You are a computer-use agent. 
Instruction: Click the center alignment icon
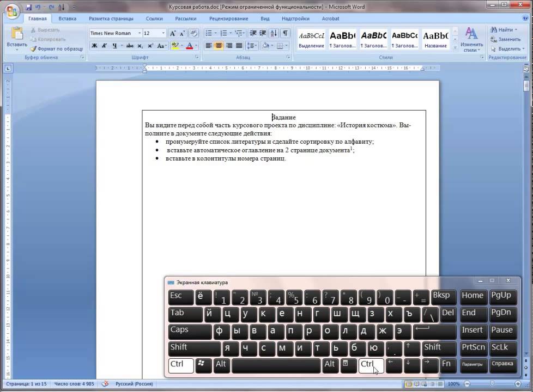point(219,46)
